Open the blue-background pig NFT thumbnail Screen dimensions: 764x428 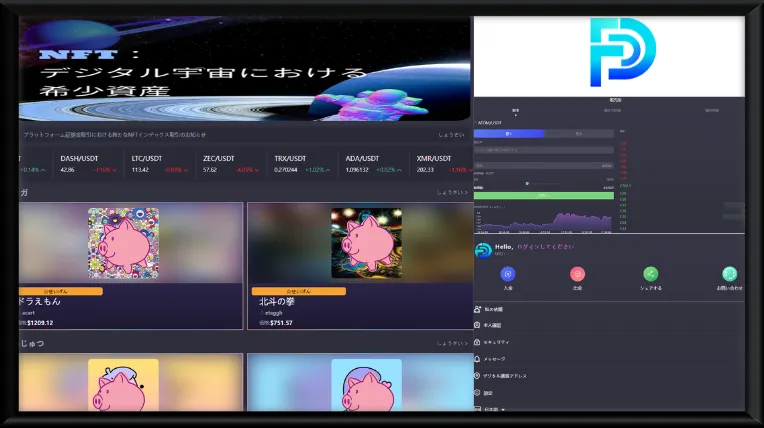pos(366,385)
